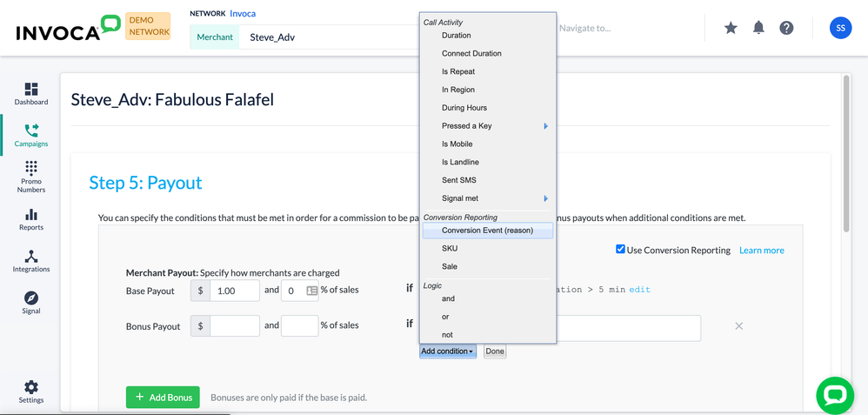Open Reports in sidebar

coord(31,219)
